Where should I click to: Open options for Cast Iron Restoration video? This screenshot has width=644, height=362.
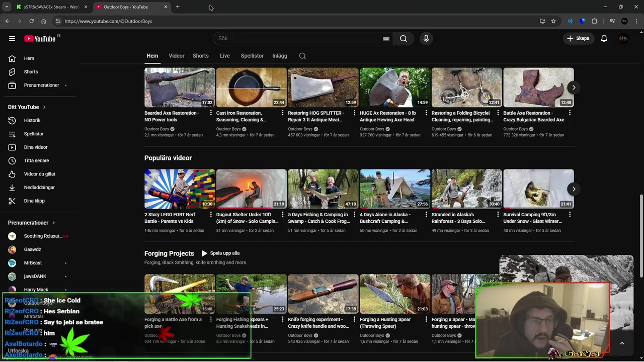283,113
